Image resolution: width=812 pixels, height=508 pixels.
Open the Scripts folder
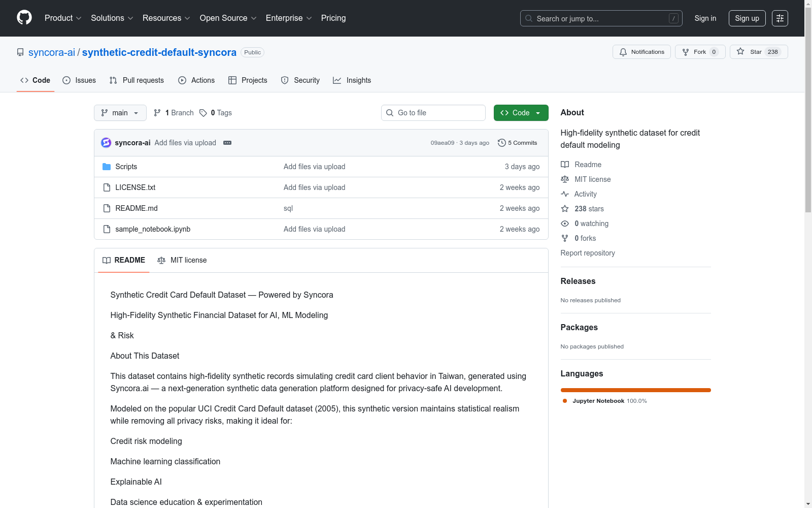[126, 167]
